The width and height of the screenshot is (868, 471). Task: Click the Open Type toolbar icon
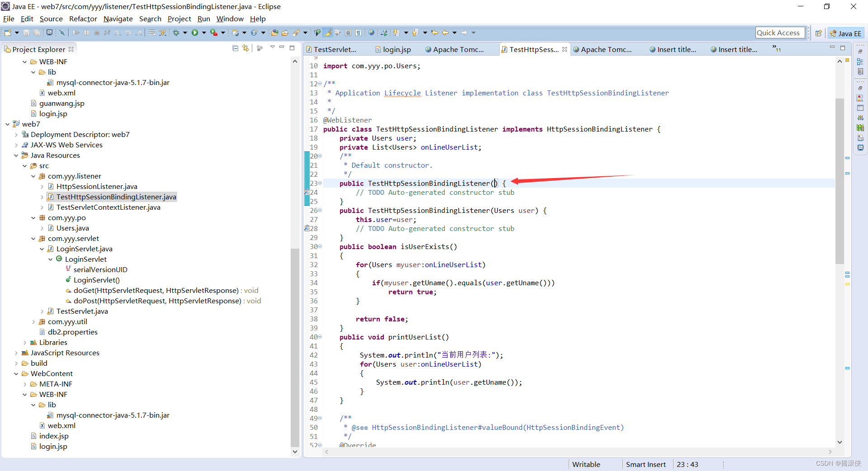pos(274,33)
